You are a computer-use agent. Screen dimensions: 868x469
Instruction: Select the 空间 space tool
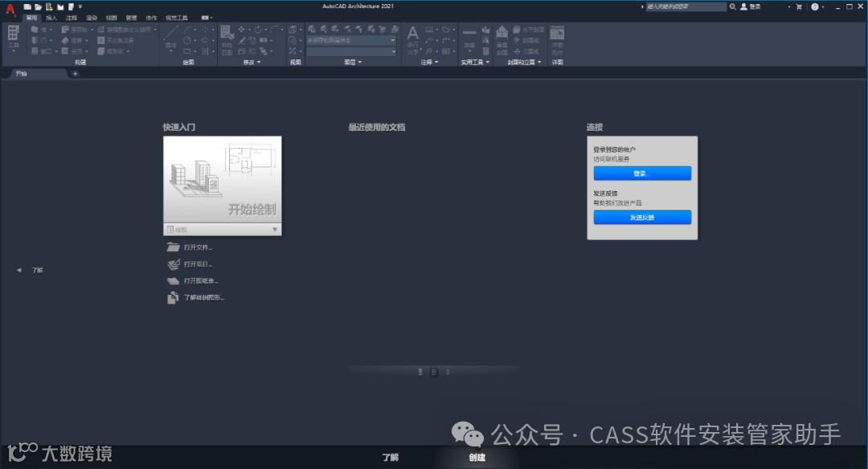click(74, 51)
